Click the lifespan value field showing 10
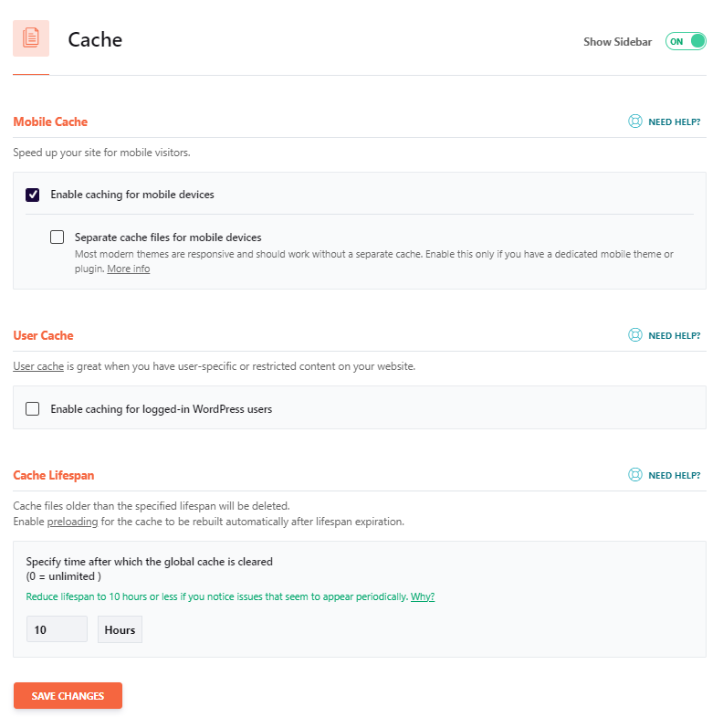Screen dimensions: 723x728 point(57,629)
